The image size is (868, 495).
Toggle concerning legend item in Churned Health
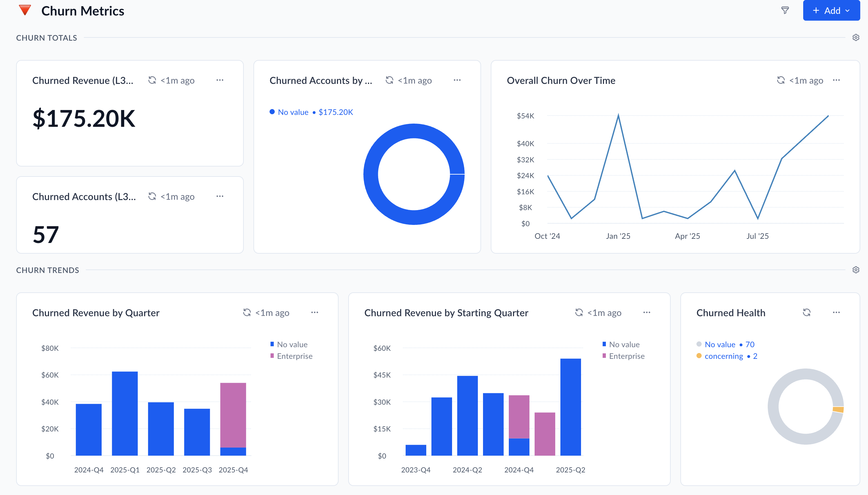point(723,356)
